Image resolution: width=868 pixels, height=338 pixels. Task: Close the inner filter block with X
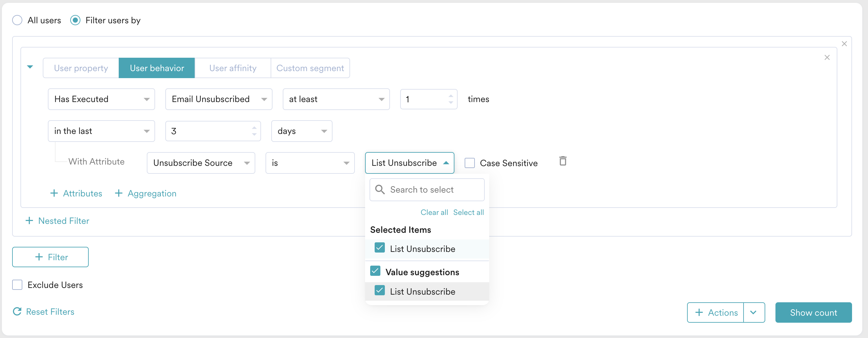coord(827,58)
